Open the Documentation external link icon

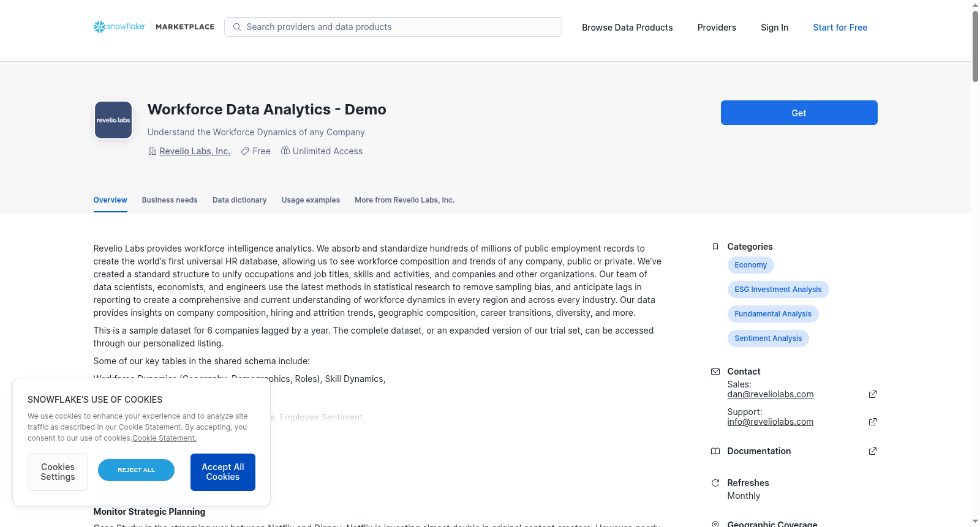(x=873, y=451)
